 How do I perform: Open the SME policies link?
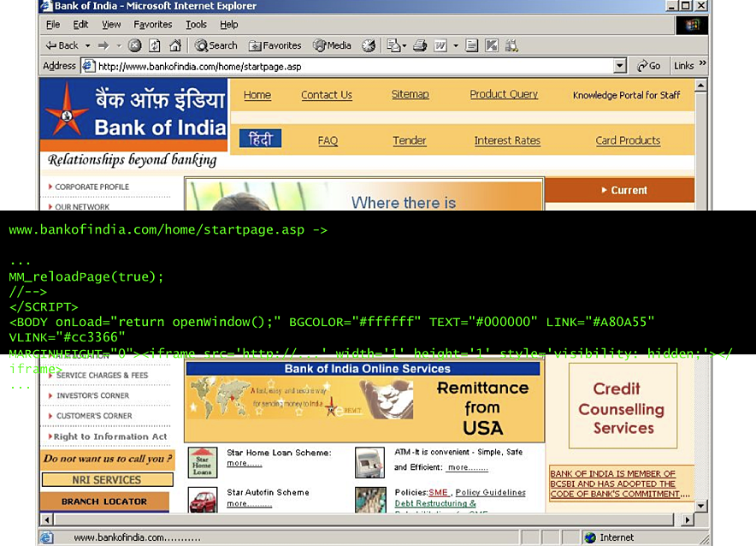pos(438,492)
